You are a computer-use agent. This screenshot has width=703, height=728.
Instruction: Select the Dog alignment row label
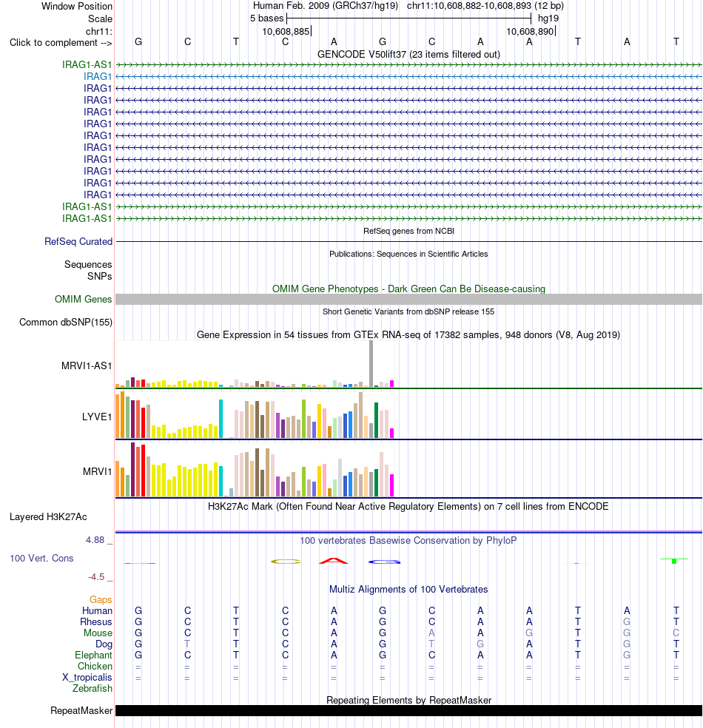104,644
